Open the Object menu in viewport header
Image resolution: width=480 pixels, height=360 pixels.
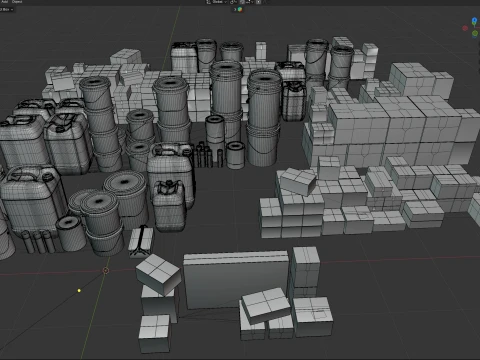pos(17,2)
